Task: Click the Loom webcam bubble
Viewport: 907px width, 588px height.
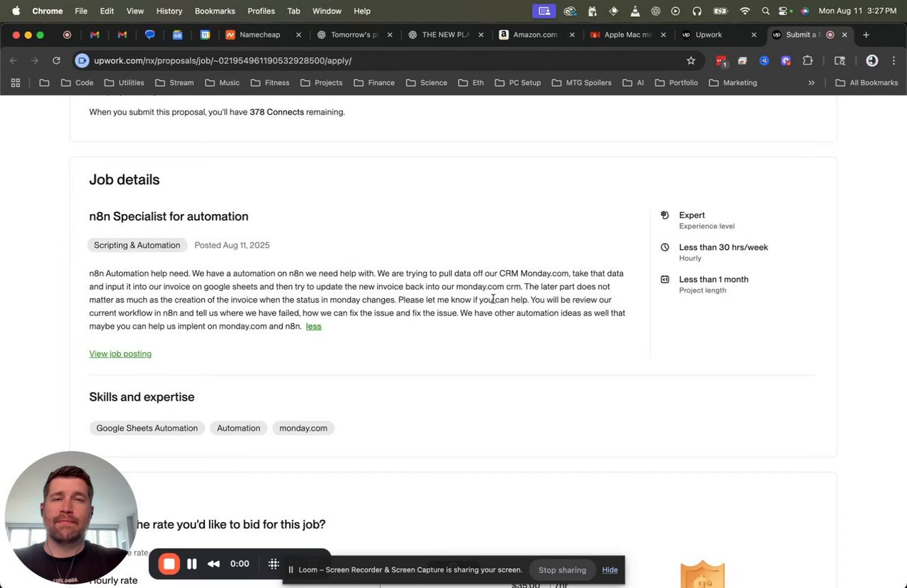Action: pyautogui.click(x=71, y=518)
